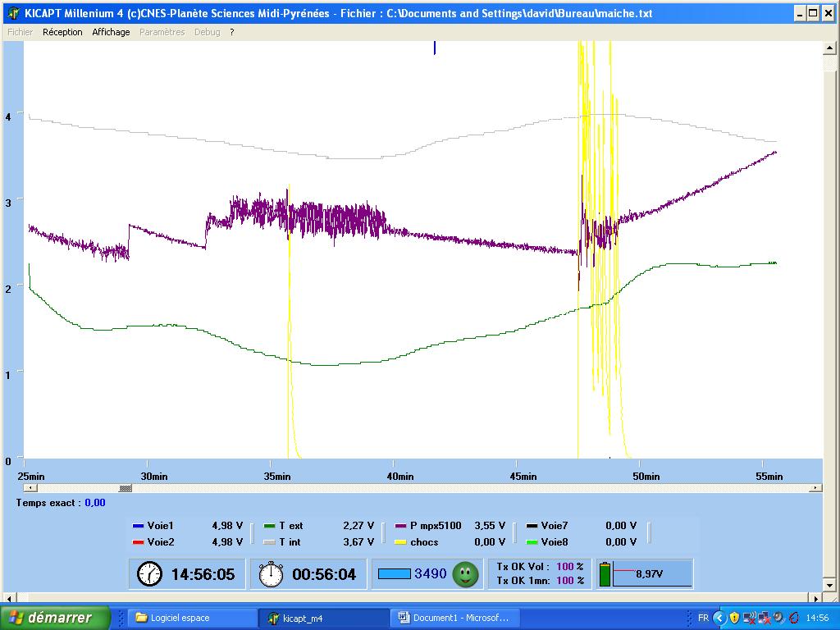This screenshot has width=840, height=630.
Task: Open the Affichage menu
Action: point(111,32)
